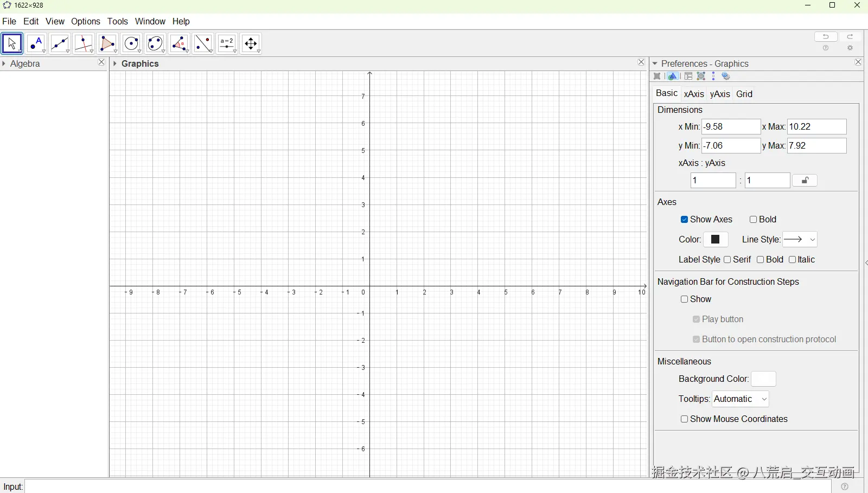Click the Undo arrow icon

pyautogui.click(x=826, y=36)
